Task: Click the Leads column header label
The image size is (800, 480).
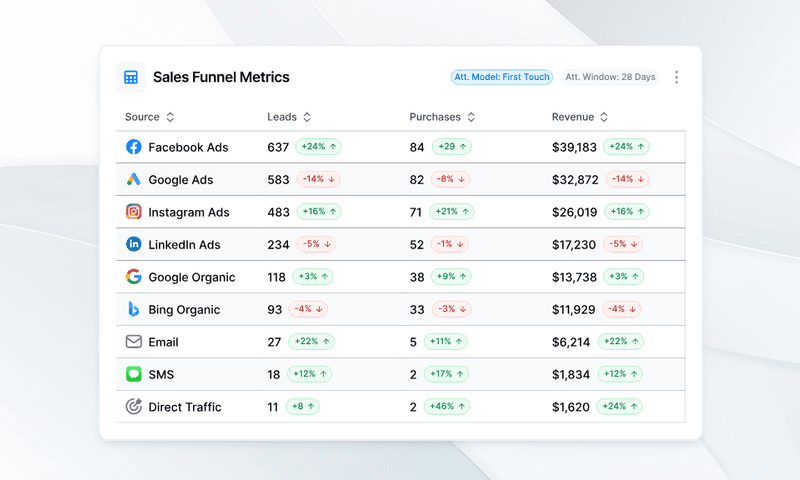Action: 282,117
